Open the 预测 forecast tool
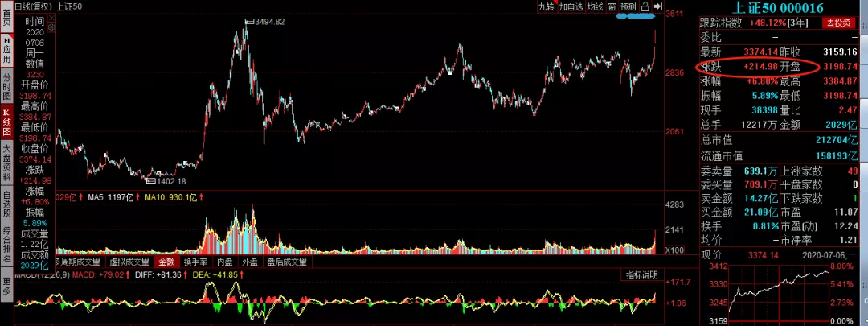The width and height of the screenshot is (868, 326). (628, 6)
